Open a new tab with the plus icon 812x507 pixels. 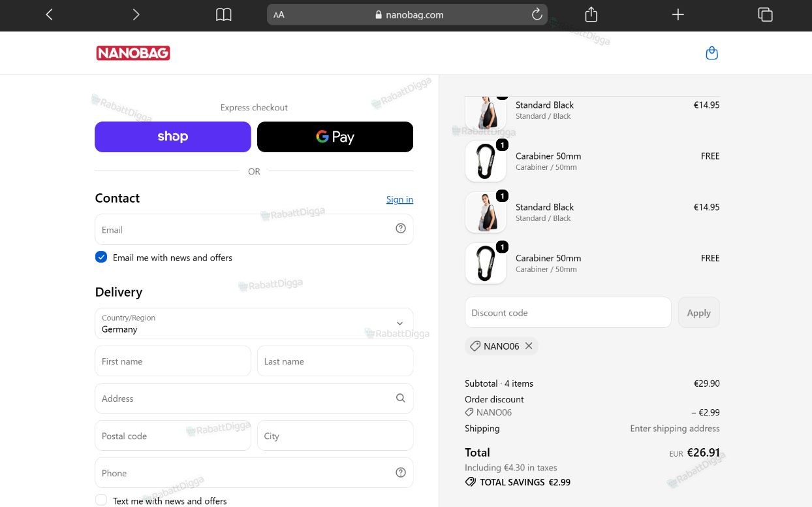click(x=678, y=14)
